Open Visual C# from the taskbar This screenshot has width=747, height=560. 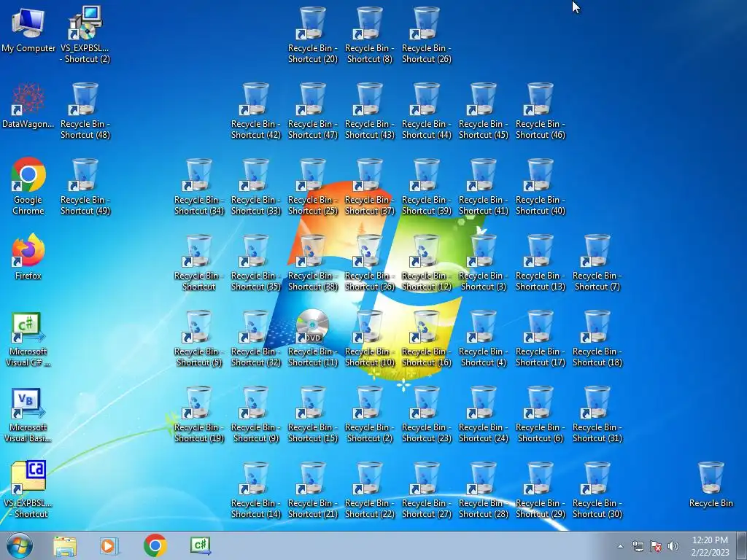[201, 545]
